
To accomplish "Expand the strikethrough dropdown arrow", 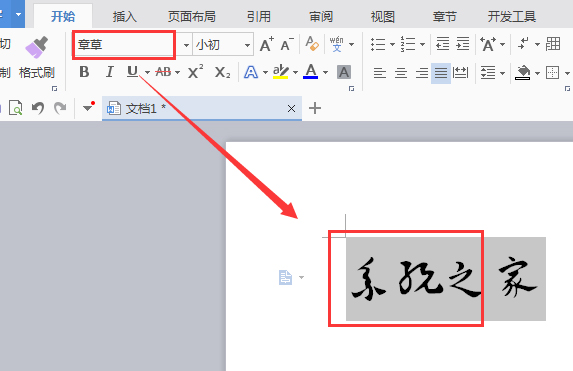I will 178,72.
